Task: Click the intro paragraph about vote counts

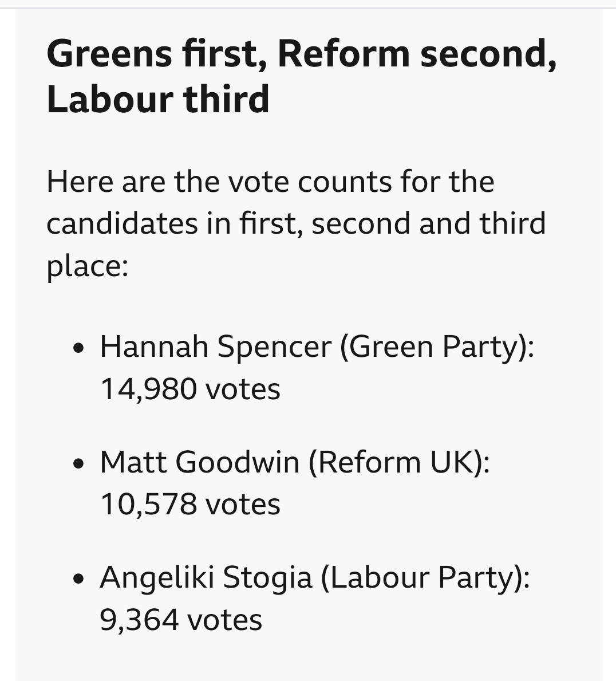Action: (x=296, y=223)
